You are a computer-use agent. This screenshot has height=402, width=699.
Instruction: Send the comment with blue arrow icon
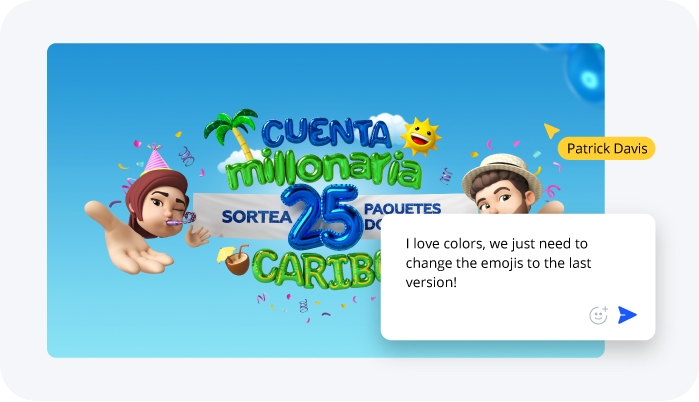627,315
